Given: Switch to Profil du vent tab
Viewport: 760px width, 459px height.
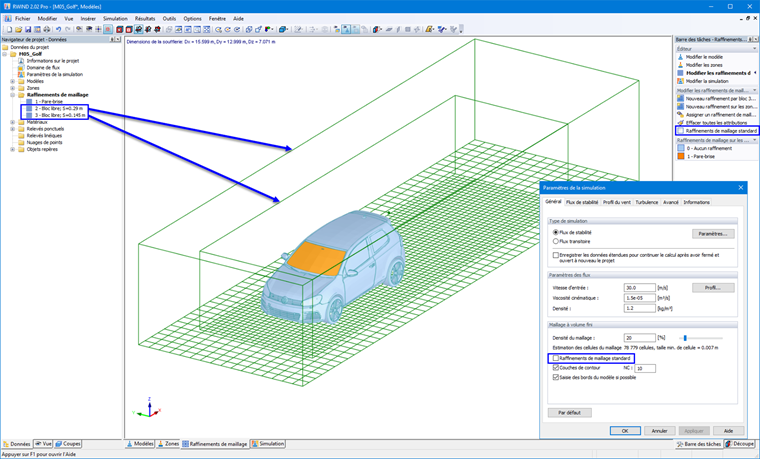Looking at the screenshot, I should tap(617, 202).
